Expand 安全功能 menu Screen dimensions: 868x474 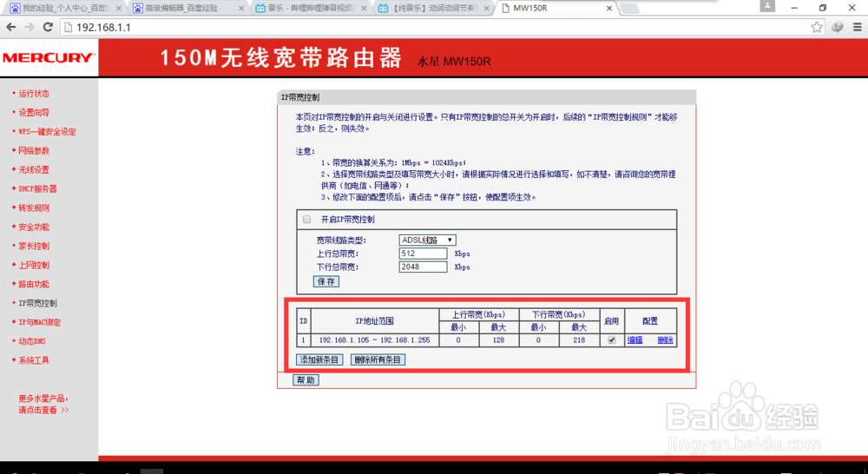(34, 227)
